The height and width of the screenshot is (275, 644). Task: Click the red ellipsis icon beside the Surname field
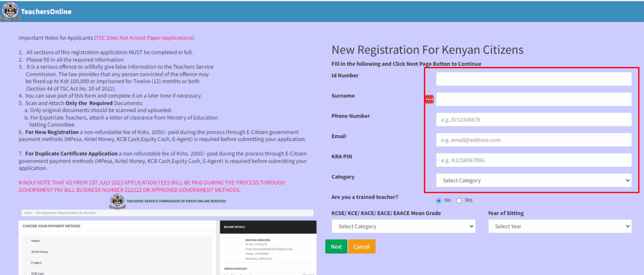(429, 99)
